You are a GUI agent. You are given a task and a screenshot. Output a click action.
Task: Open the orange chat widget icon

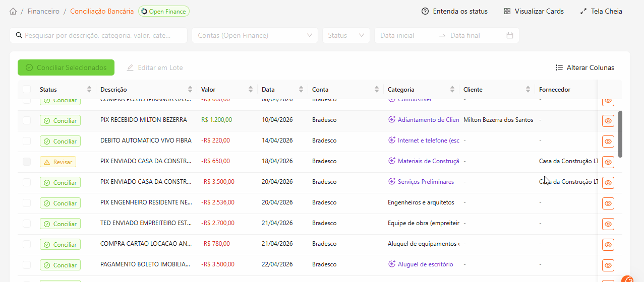coord(627,279)
